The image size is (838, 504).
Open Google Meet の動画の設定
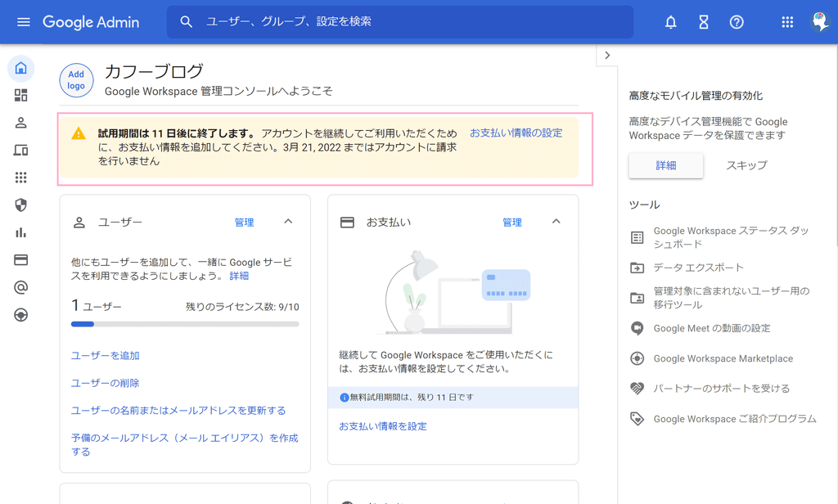(712, 328)
